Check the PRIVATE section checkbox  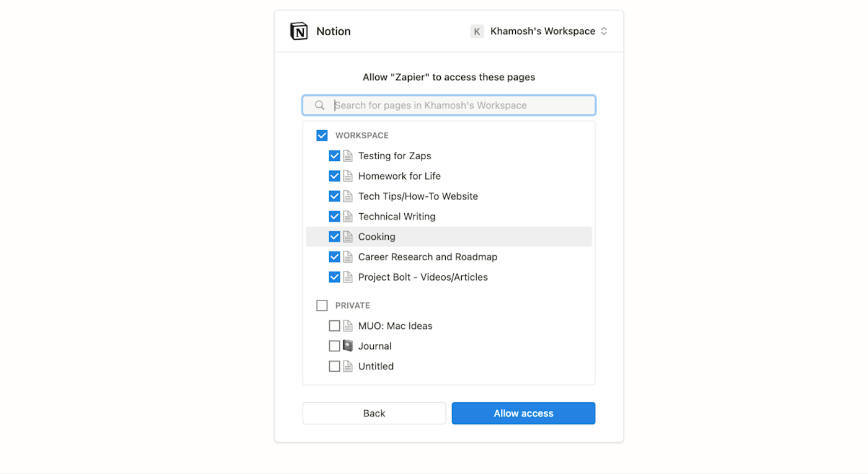pos(322,305)
